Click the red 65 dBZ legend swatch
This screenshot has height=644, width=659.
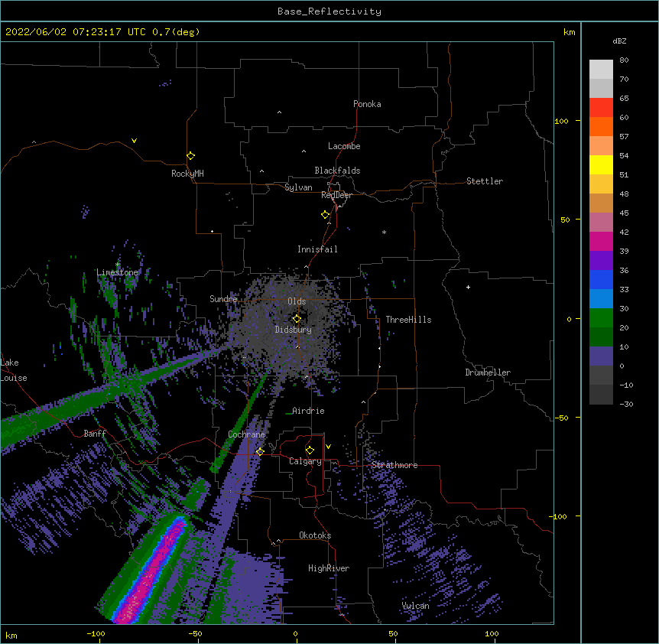click(x=601, y=108)
